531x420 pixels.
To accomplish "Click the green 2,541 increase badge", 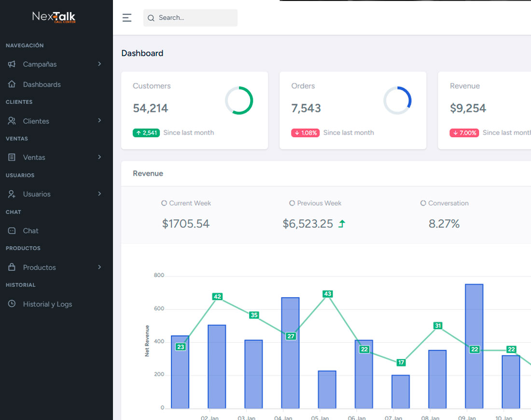I will pos(146,133).
